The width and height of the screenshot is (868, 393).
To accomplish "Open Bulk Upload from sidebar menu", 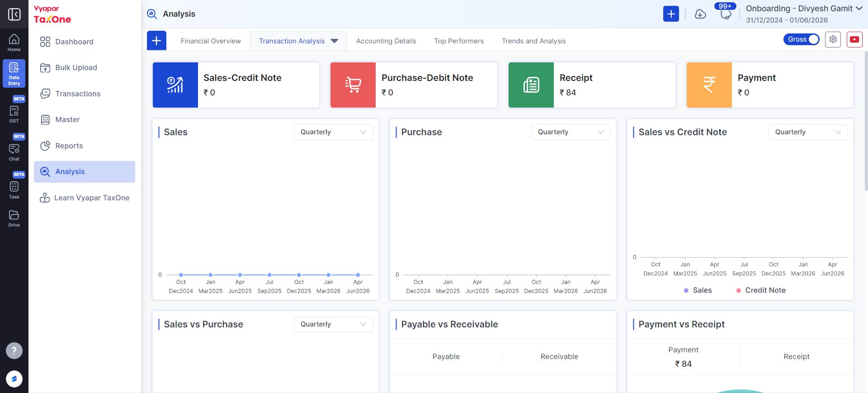I will [85, 68].
